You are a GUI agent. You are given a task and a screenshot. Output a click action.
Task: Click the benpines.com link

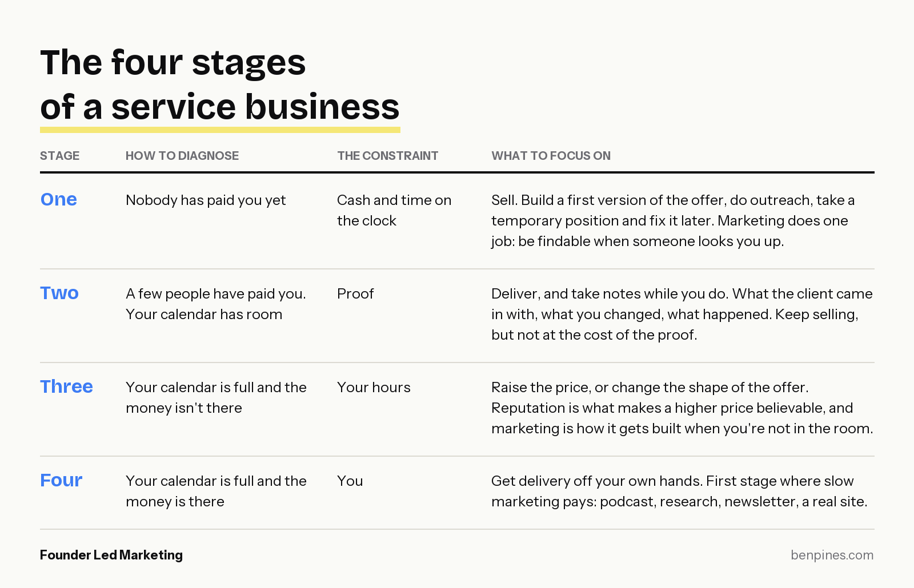pyautogui.click(x=832, y=555)
